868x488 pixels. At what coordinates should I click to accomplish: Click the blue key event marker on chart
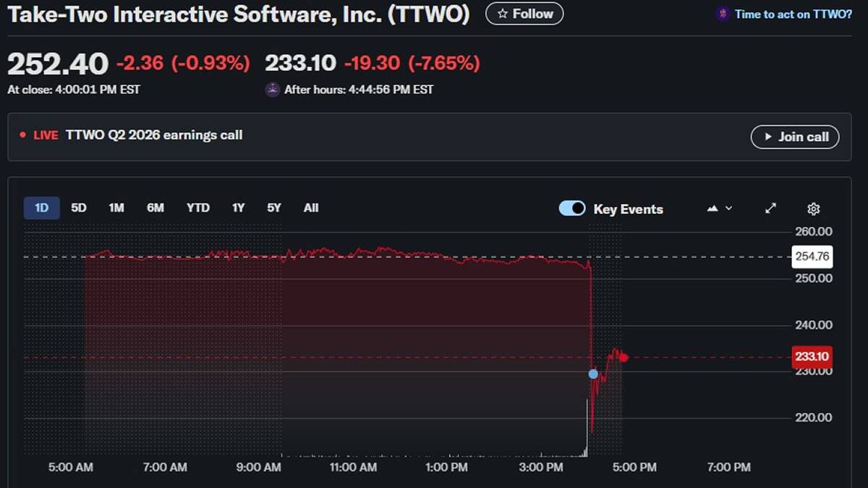pyautogui.click(x=593, y=374)
